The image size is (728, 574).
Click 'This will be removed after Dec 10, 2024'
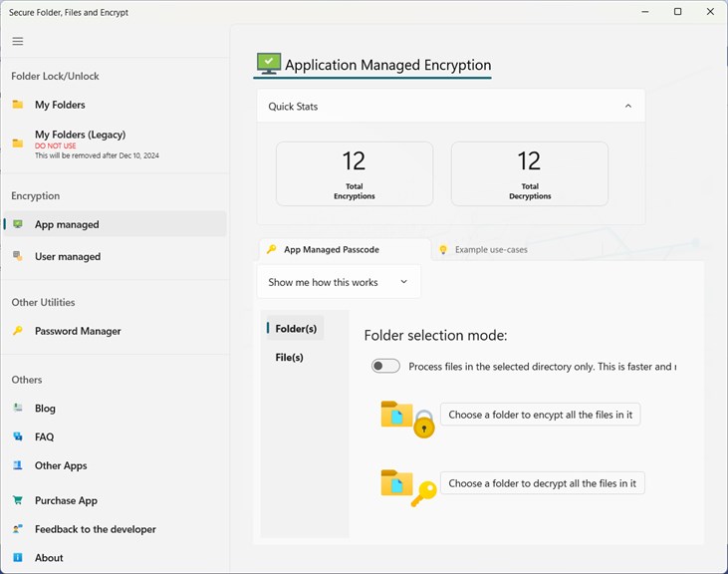[97, 155]
